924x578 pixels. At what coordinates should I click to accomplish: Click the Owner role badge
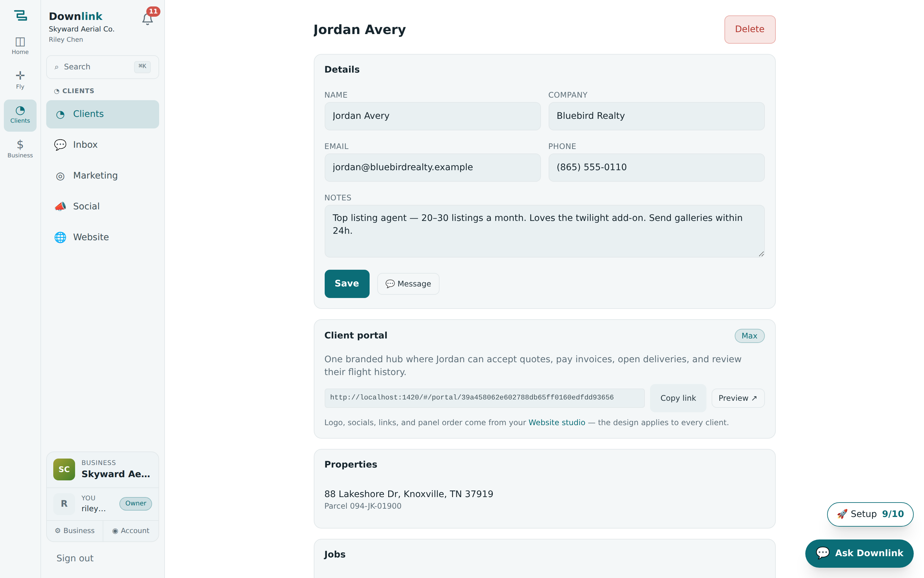135,504
